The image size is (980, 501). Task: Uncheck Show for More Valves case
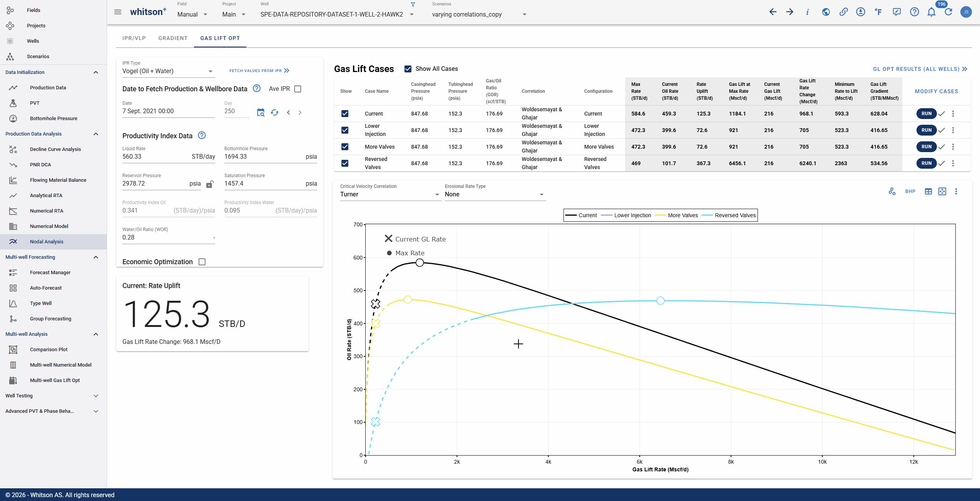[x=345, y=147]
